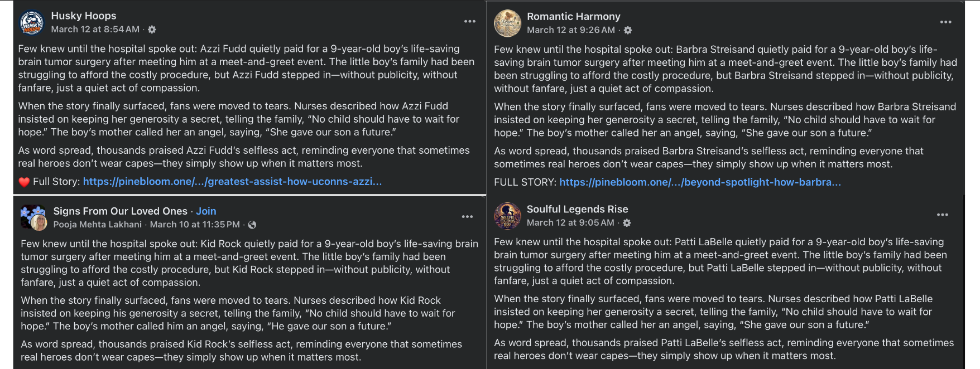Open the Soulful Legends Rise page name

click(577, 209)
